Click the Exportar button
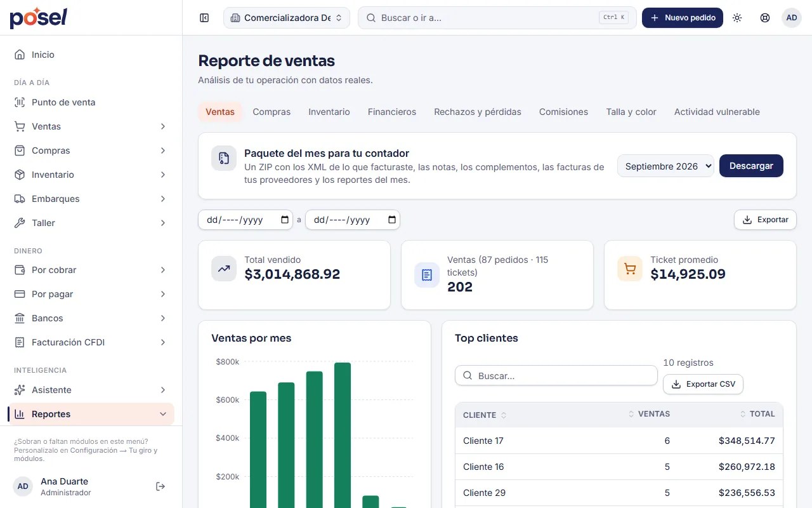The width and height of the screenshot is (812, 508). coord(765,220)
